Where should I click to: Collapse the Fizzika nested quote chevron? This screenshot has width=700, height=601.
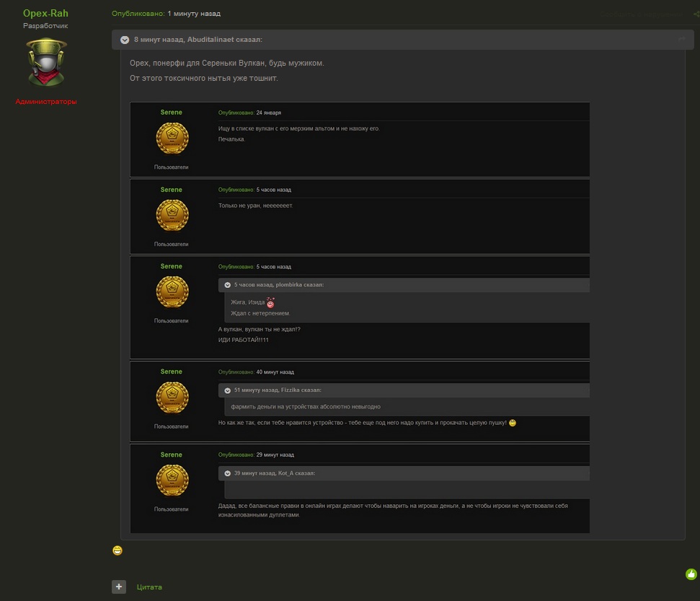click(x=228, y=390)
